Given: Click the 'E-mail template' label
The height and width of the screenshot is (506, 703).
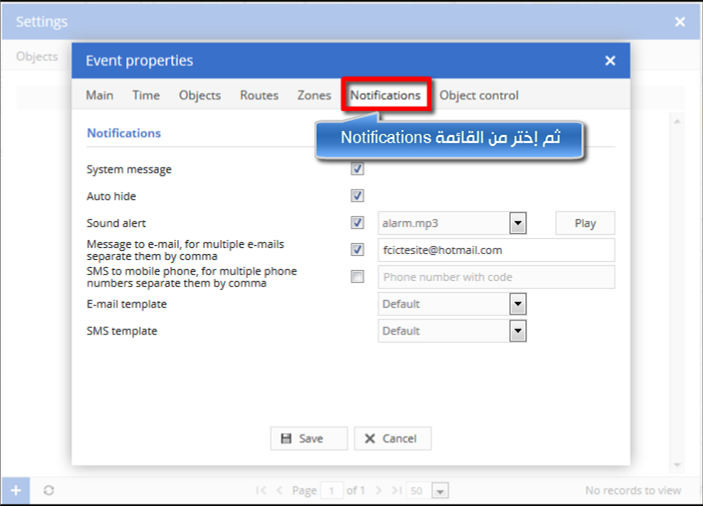Looking at the screenshot, I should 126,304.
